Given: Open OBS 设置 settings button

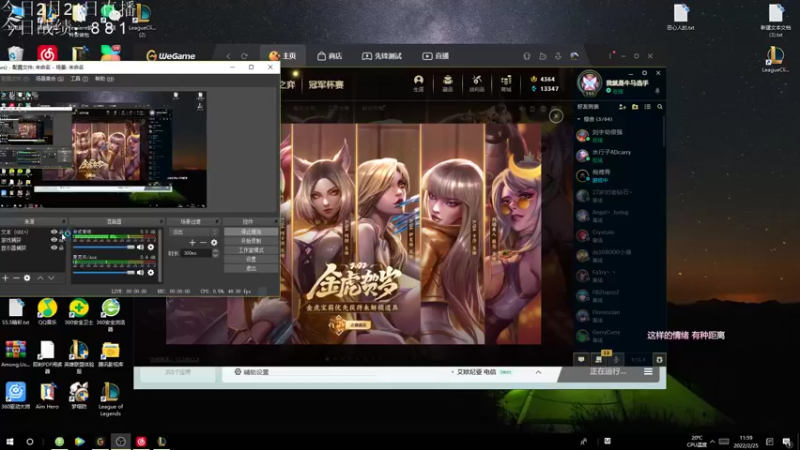Looking at the screenshot, I should coord(251,259).
